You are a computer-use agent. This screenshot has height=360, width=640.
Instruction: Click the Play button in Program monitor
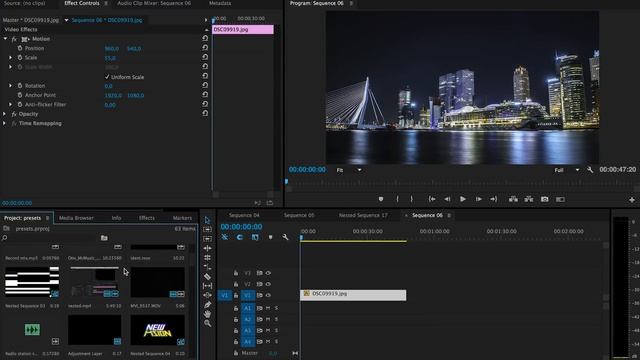click(x=462, y=199)
